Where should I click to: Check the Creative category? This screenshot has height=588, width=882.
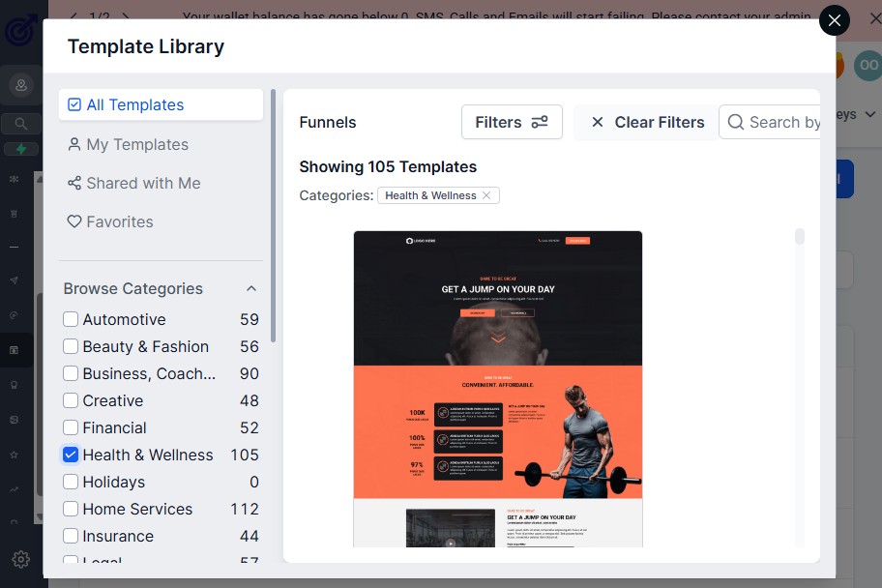71,400
